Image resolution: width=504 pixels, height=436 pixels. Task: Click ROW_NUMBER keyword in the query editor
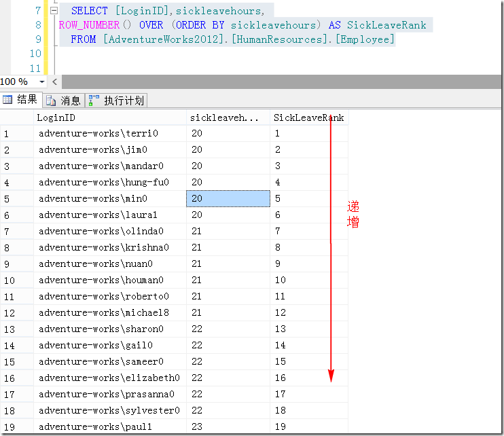pos(89,25)
